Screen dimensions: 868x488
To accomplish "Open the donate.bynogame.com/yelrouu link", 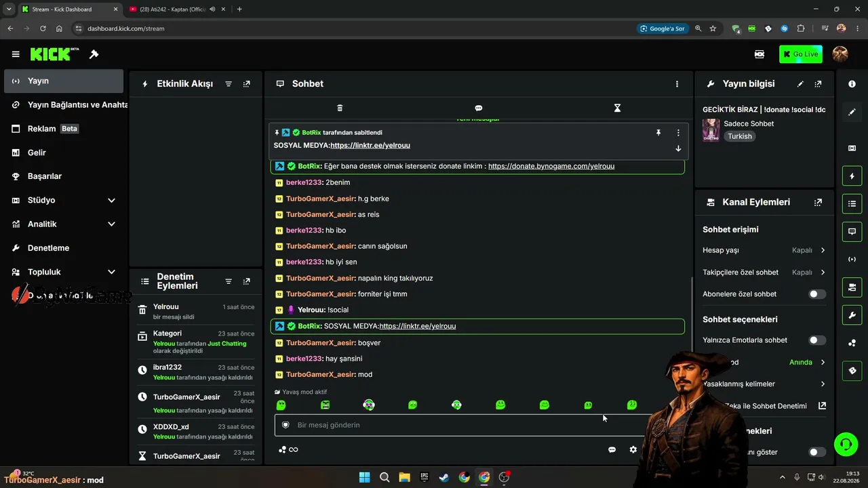I will click(x=551, y=166).
